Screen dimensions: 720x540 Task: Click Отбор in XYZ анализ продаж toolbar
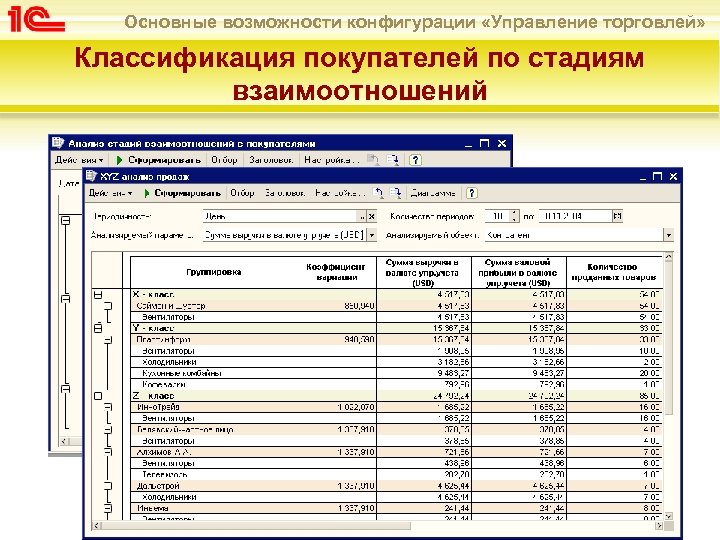(242, 193)
